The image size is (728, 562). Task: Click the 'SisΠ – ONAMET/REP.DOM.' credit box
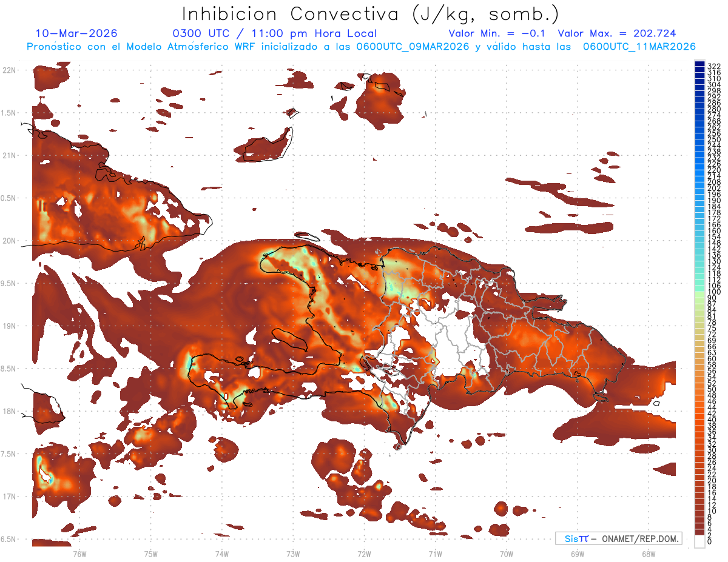click(x=619, y=538)
